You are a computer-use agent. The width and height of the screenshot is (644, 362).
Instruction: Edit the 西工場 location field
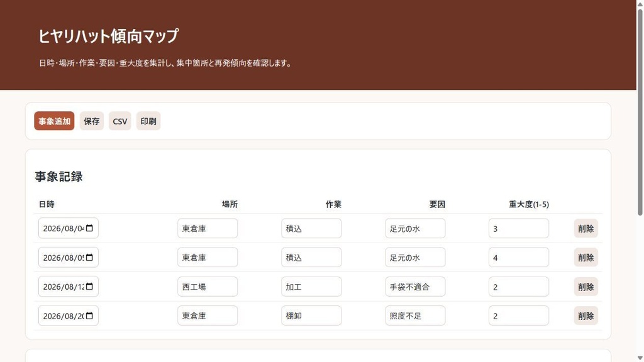tap(208, 287)
